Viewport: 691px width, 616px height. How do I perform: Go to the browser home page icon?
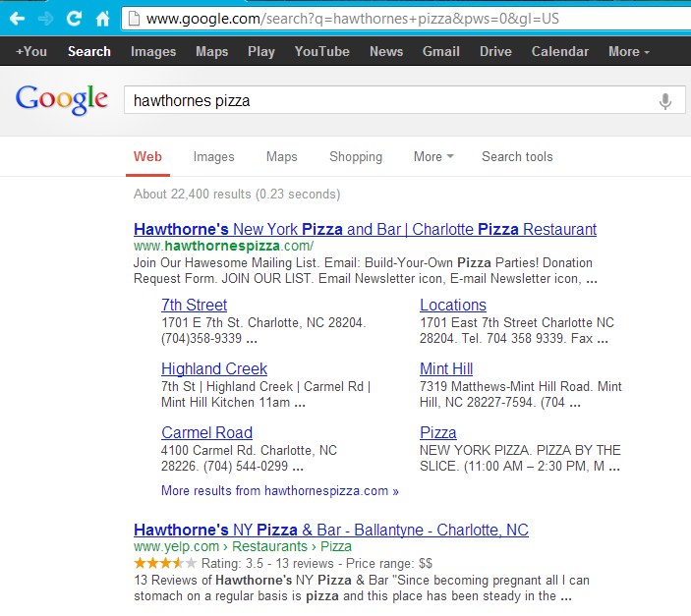tap(102, 19)
